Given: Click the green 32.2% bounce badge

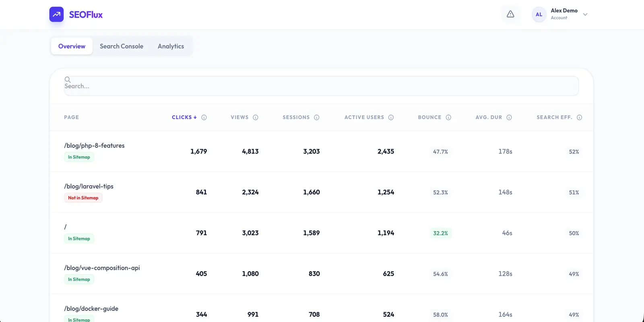Looking at the screenshot, I should pos(440,233).
